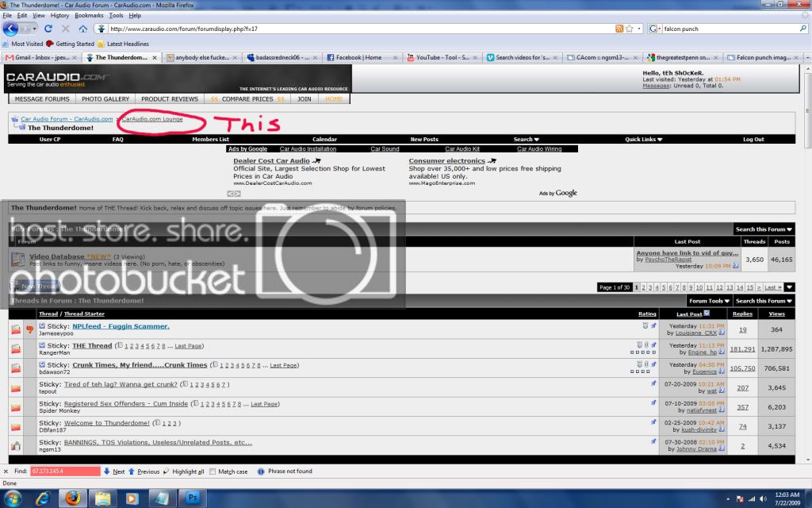812x508 pixels.
Task: Open MESSAGE FORUMS site tab
Action: pos(42,99)
